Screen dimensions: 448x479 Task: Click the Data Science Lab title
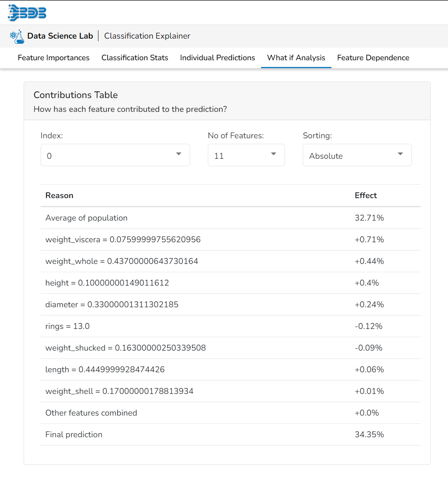click(60, 36)
